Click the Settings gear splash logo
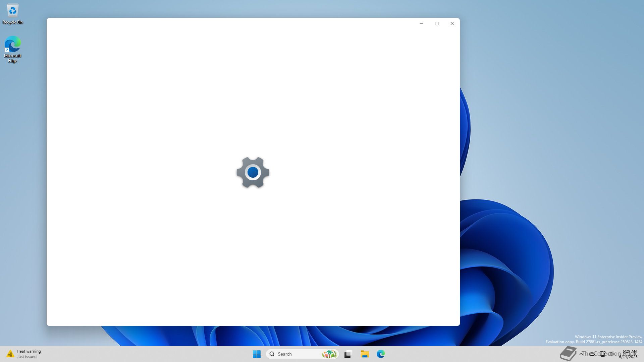This screenshot has width=644, height=362. [253, 172]
